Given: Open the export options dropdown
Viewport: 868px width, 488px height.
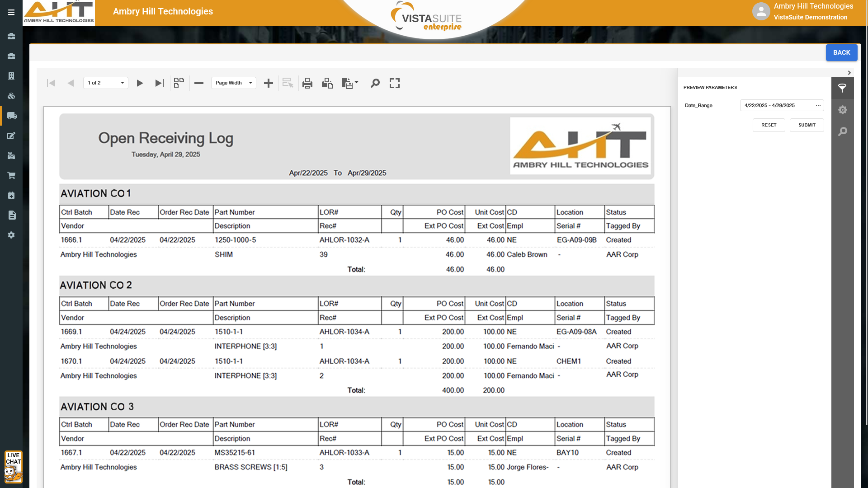Looking at the screenshot, I should click(x=350, y=83).
